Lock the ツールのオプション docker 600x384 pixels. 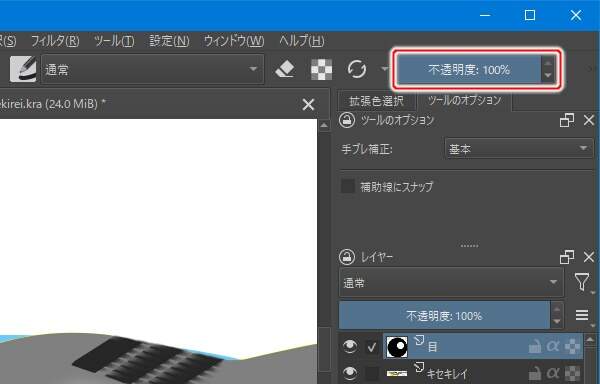point(347,120)
